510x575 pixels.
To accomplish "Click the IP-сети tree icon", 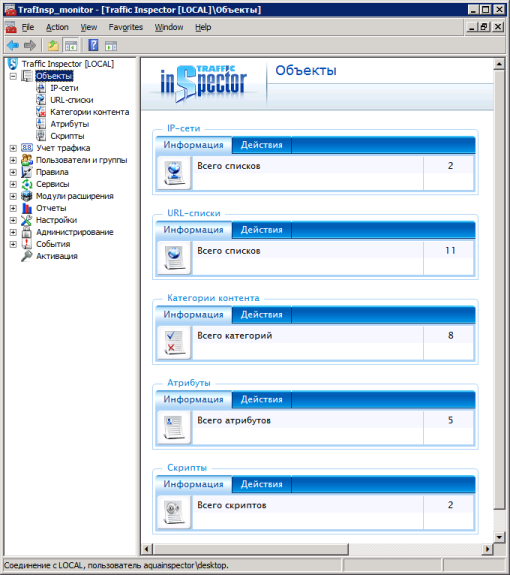I will [41, 88].
